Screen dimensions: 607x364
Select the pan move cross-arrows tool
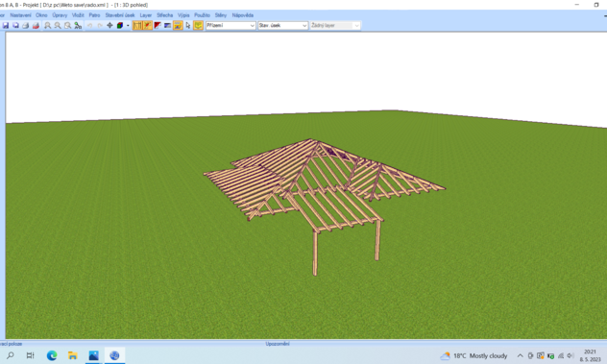pos(109,26)
